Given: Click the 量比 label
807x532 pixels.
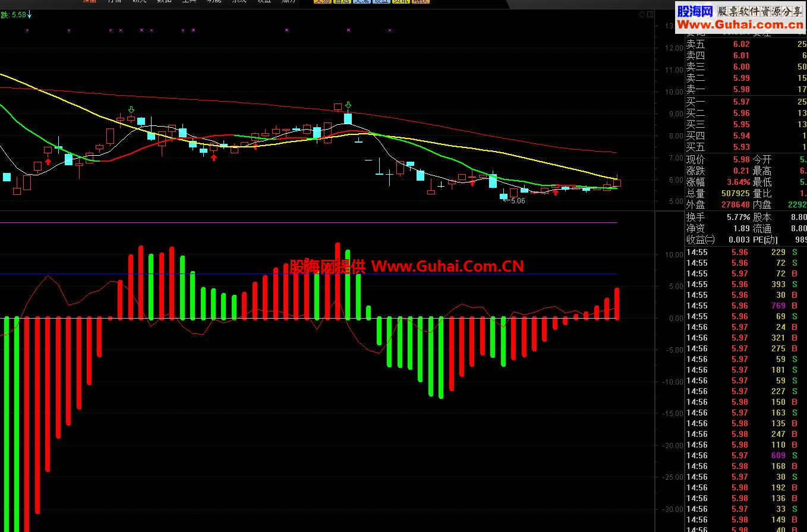Looking at the screenshot, I should coord(762,193).
